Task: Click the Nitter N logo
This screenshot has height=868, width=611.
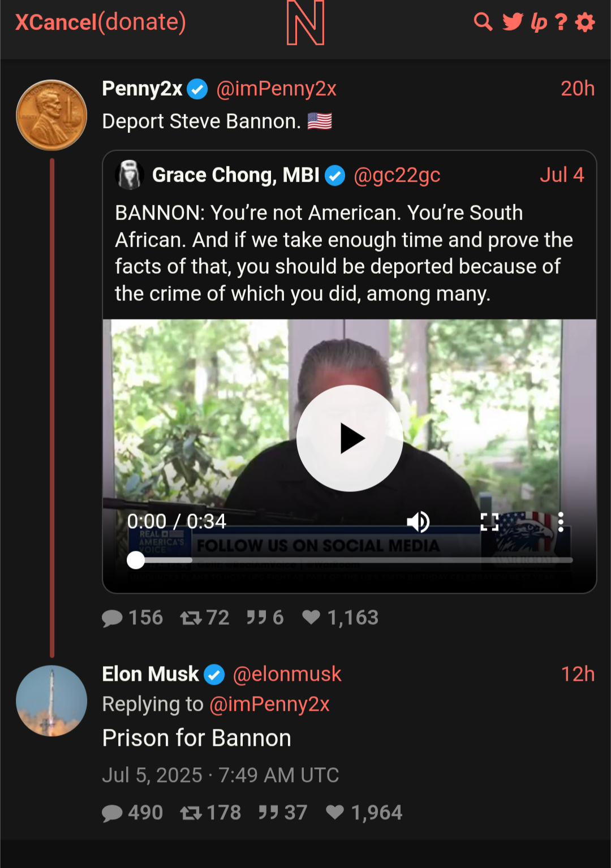Action: click(305, 23)
